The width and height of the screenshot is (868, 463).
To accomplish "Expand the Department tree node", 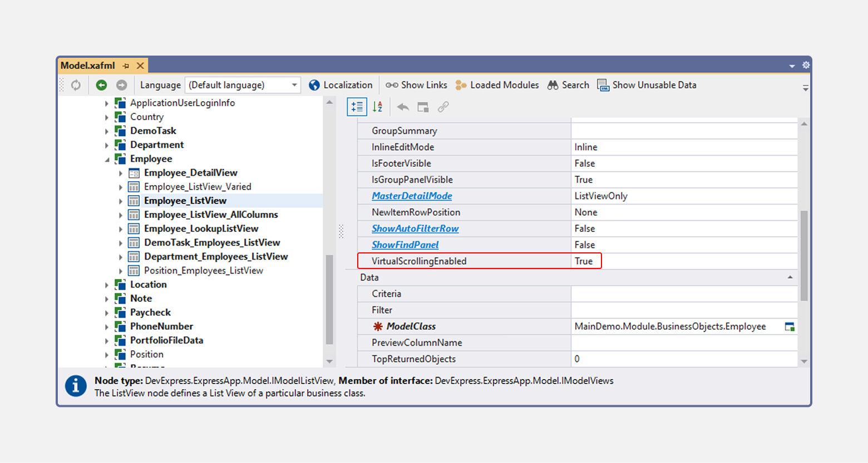I will [107, 145].
